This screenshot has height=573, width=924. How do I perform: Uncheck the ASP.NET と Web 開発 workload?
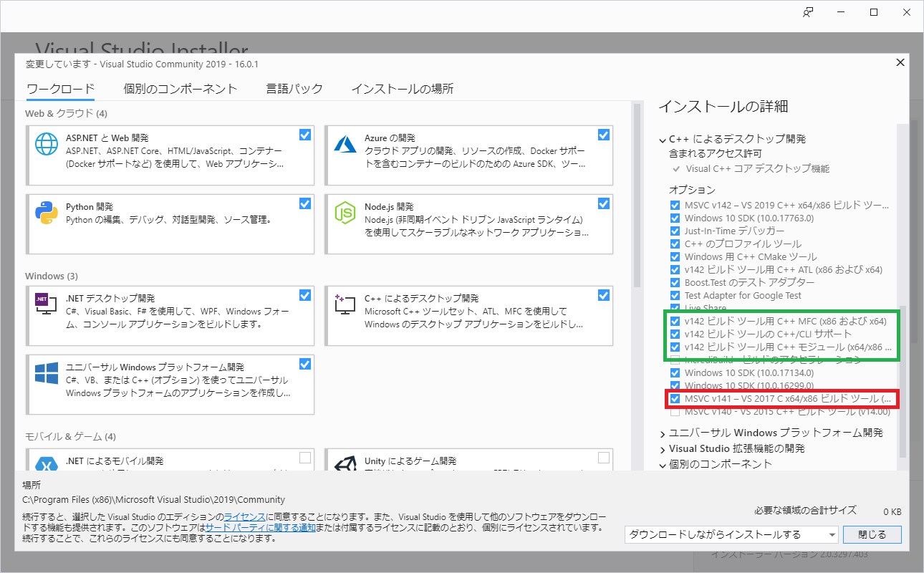[x=305, y=135]
